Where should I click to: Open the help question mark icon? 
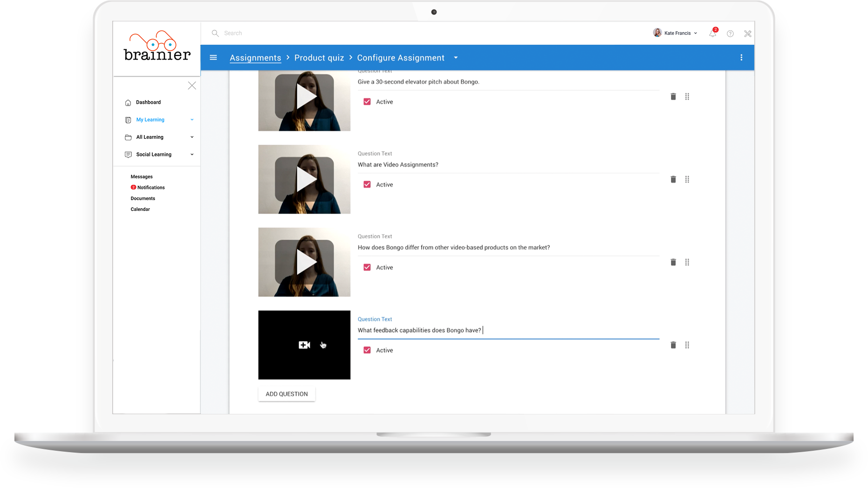(x=730, y=34)
